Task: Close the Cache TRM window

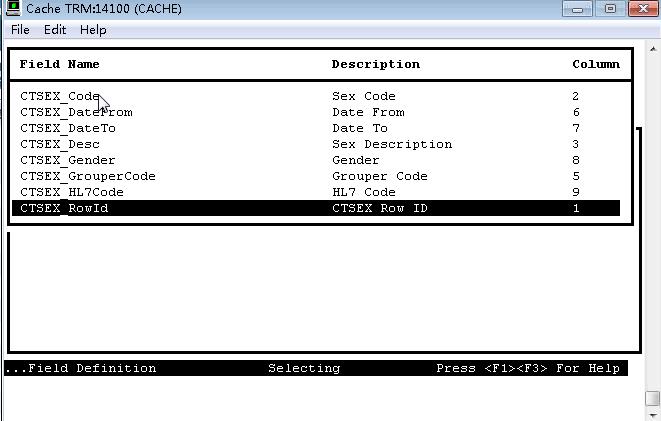Action: [643, 9]
